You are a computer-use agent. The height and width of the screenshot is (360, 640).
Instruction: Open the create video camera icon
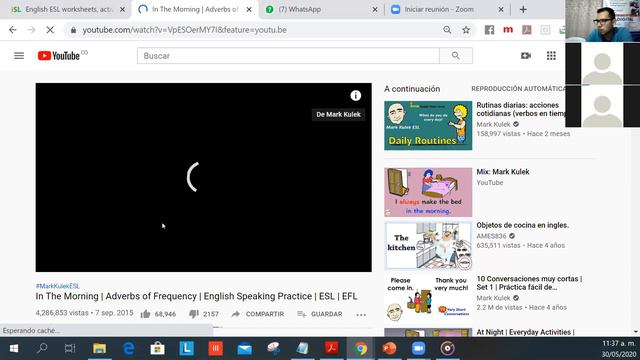526,56
